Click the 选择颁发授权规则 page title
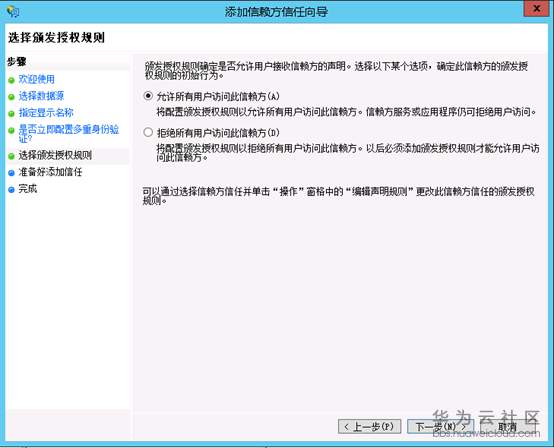This screenshot has height=448, width=554. click(57, 37)
